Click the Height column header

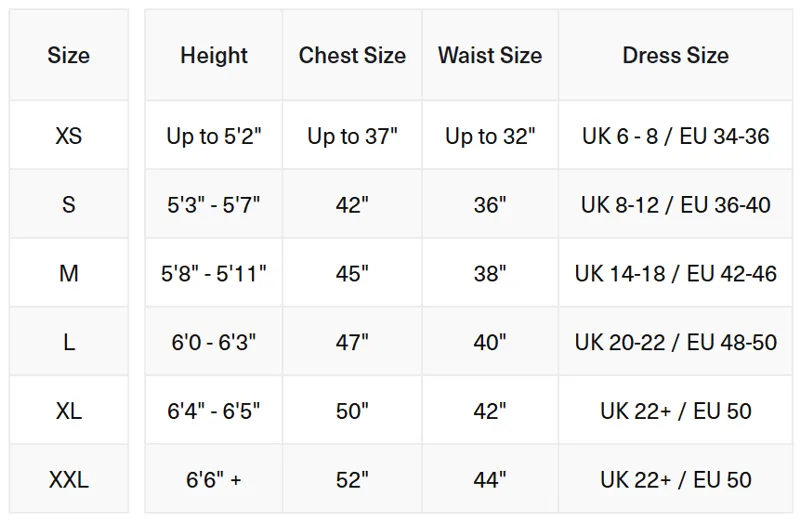pos(214,56)
